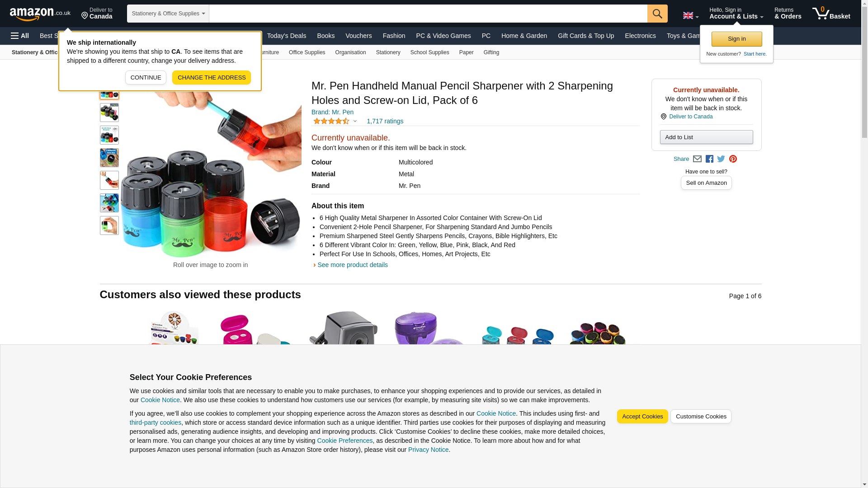This screenshot has width=868, height=488.
Task: Go to Amazon.co.uk home logo
Action: (40, 14)
